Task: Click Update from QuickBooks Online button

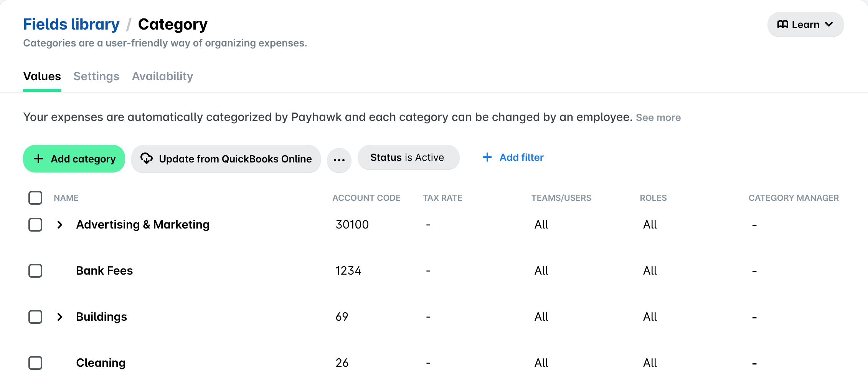Action: (226, 159)
